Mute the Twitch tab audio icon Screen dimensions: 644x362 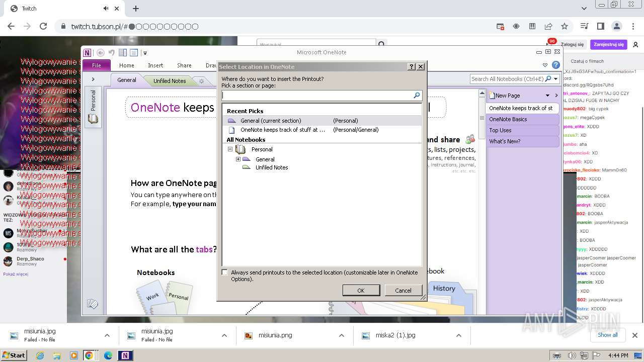click(x=106, y=9)
